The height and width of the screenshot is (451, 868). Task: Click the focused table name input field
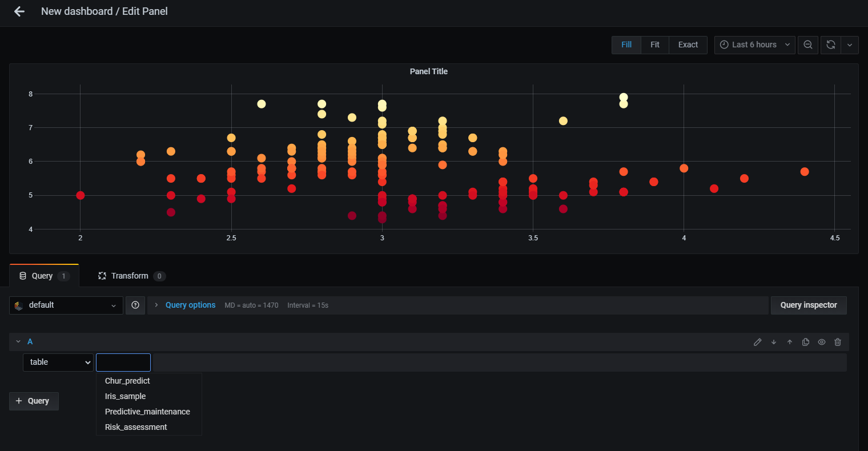click(123, 363)
